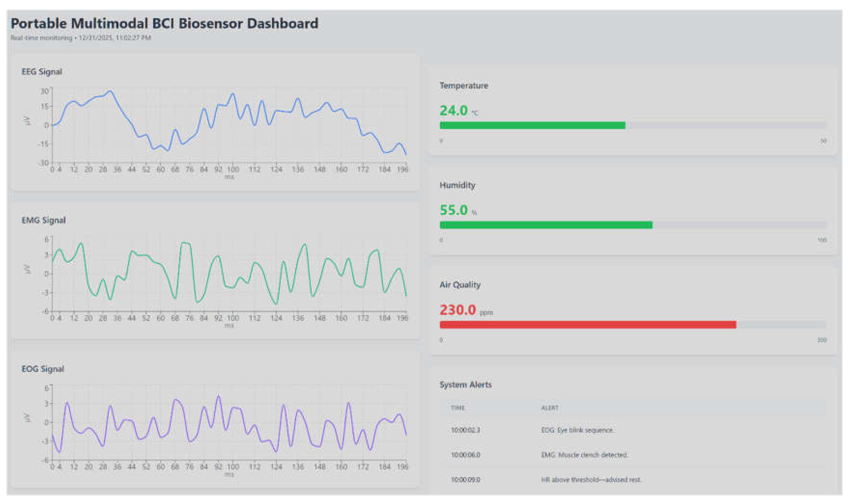This screenshot has width=851, height=504.
Task: Click the green EMG waveform line
Action: point(186,243)
